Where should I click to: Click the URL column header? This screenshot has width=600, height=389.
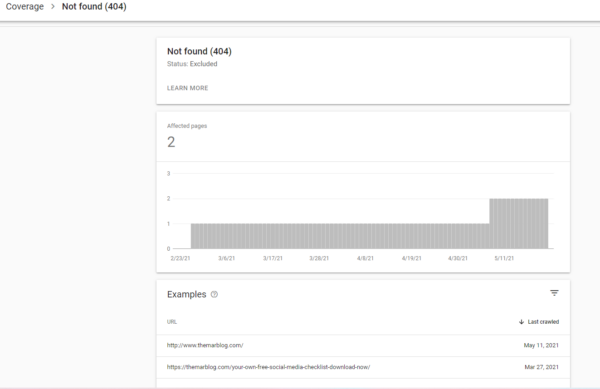point(172,322)
